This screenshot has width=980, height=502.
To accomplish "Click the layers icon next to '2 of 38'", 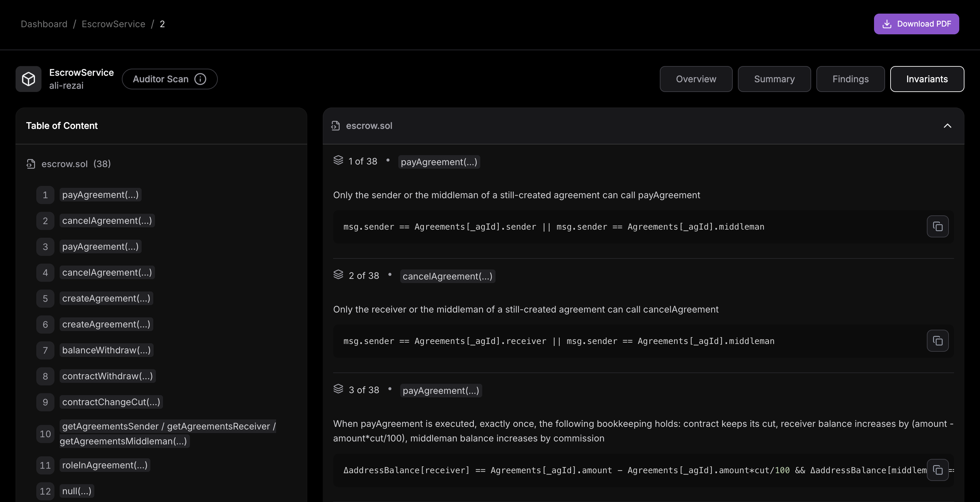I will point(338,275).
